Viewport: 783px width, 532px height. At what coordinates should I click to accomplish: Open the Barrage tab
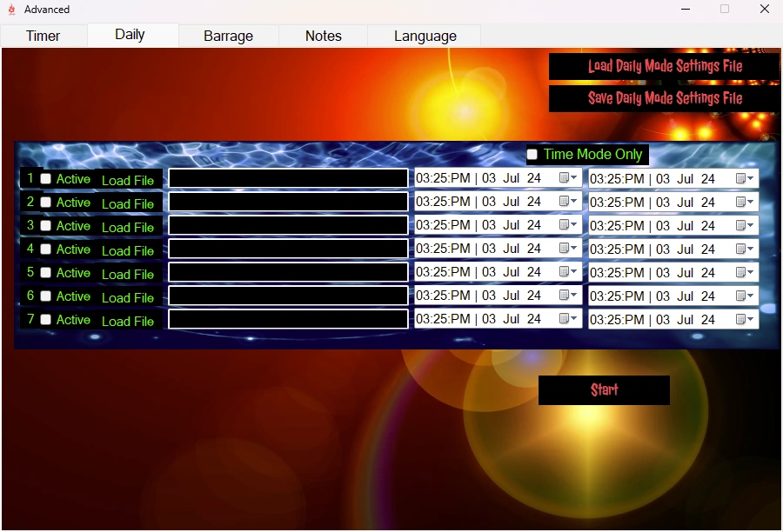pyautogui.click(x=228, y=36)
